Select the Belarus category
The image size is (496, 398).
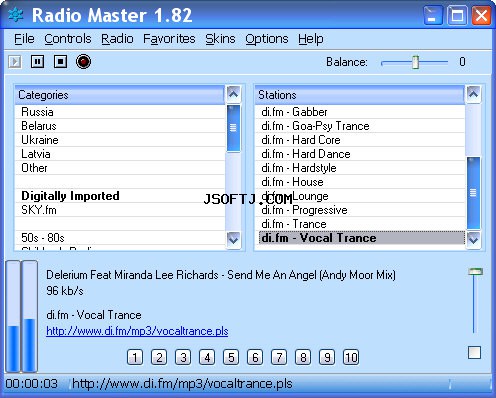point(120,126)
